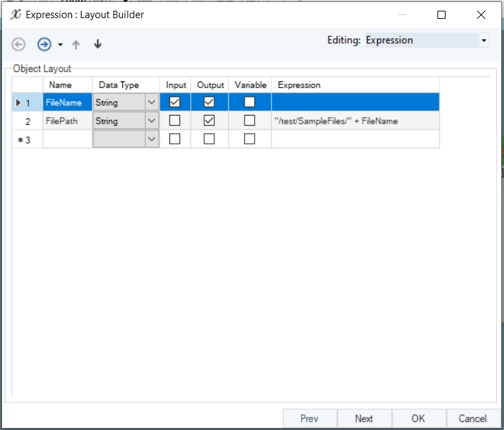Confirm with the OK button
The width and height of the screenshot is (504, 430).
coord(418,419)
